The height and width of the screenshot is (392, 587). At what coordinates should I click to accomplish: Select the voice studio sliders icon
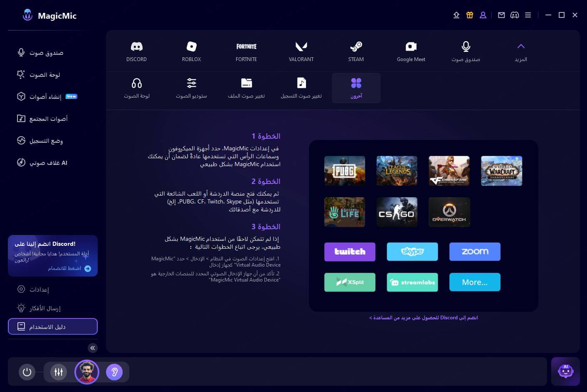tap(191, 88)
